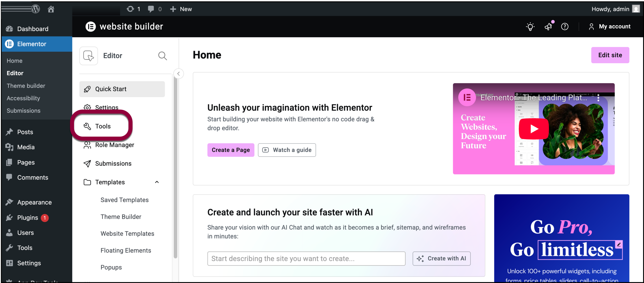Click the My account person icon
Screen dimensions: 644x283
pos(591,26)
